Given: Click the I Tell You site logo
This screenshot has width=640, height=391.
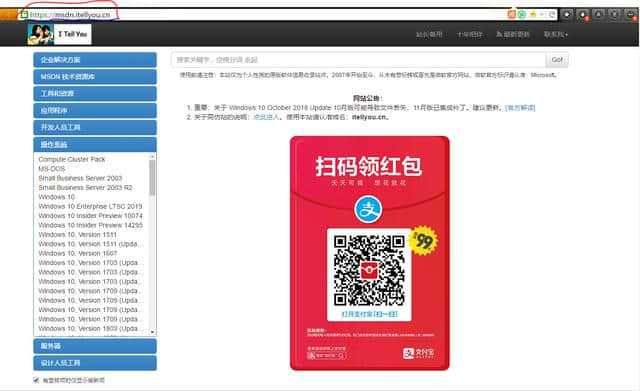Looking at the screenshot, I should pyautogui.click(x=60, y=34).
